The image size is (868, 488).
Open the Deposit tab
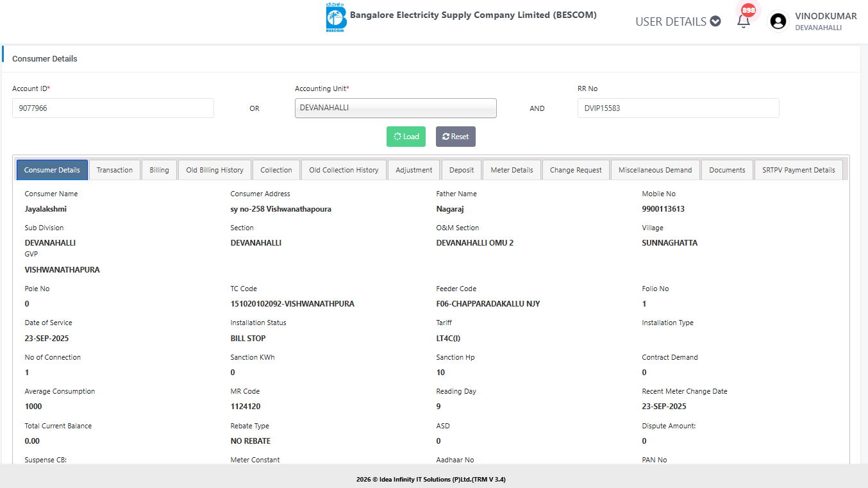pyautogui.click(x=462, y=170)
